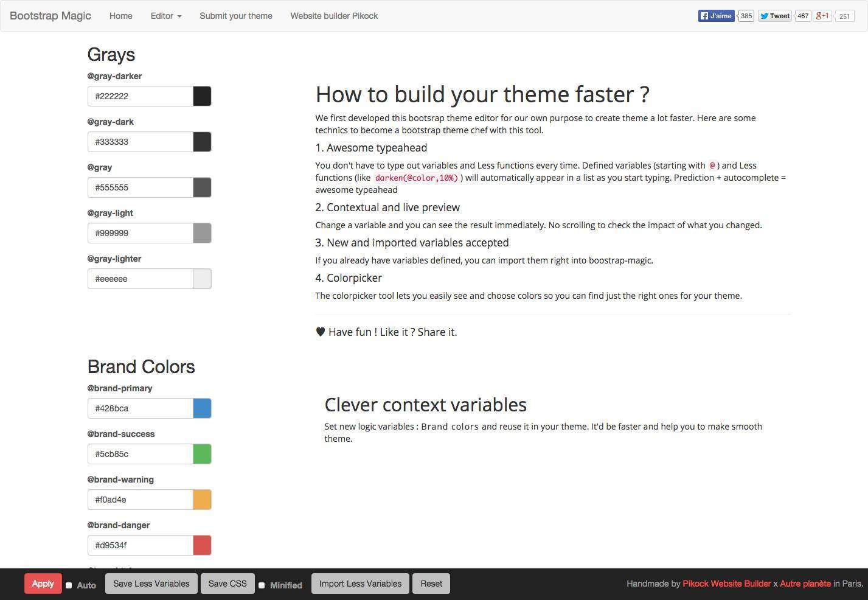868x600 pixels.
Task: Click the @gray-dark input with #333333
Action: 141,142
